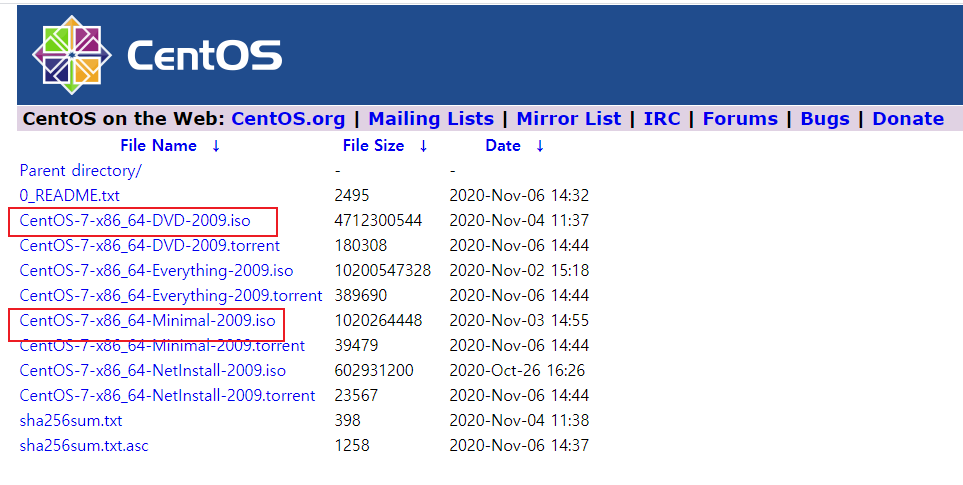Select file size 1258

coord(352,446)
